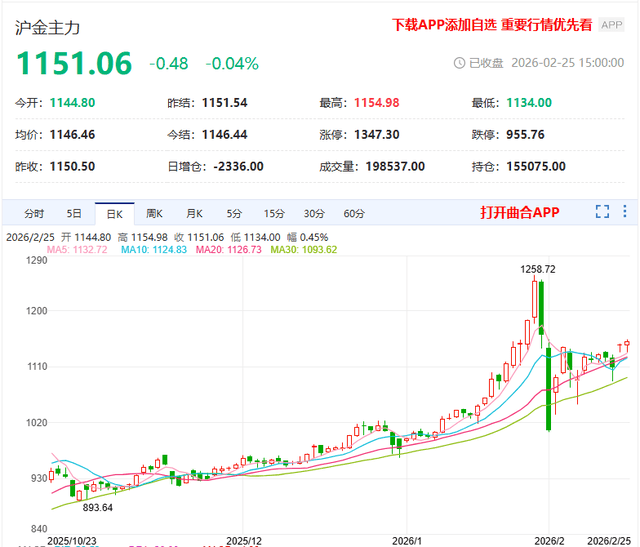
Task: Click the 昨结 value 1151.54
Action: pos(224,102)
